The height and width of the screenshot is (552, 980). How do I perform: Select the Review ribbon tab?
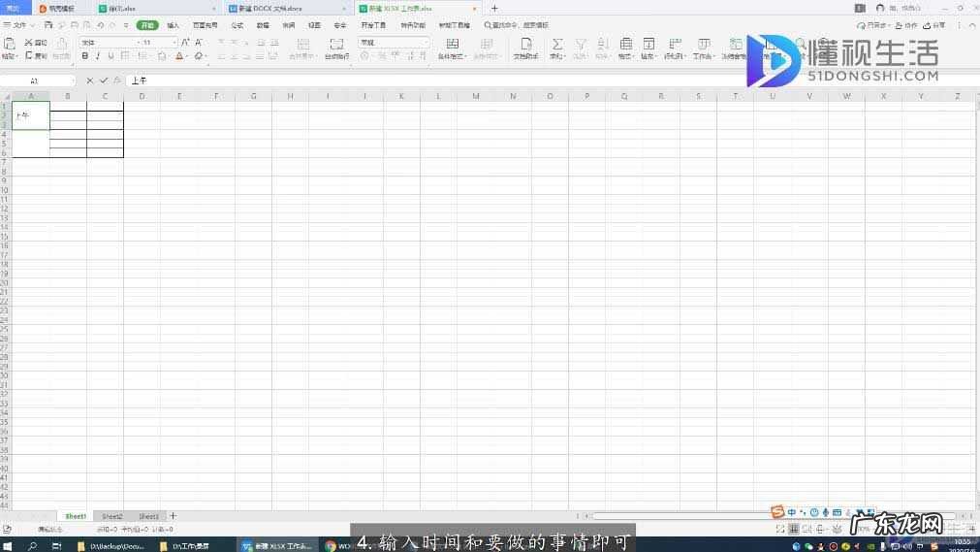pyautogui.click(x=289, y=25)
